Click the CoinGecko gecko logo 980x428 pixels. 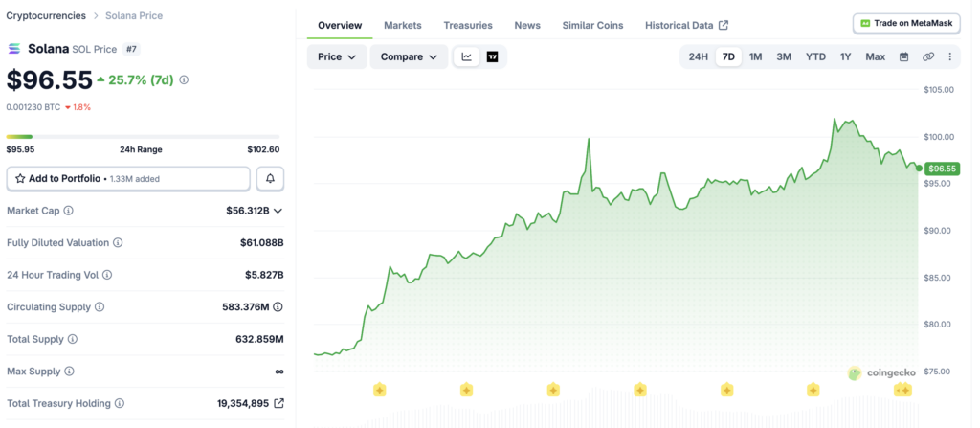855,373
